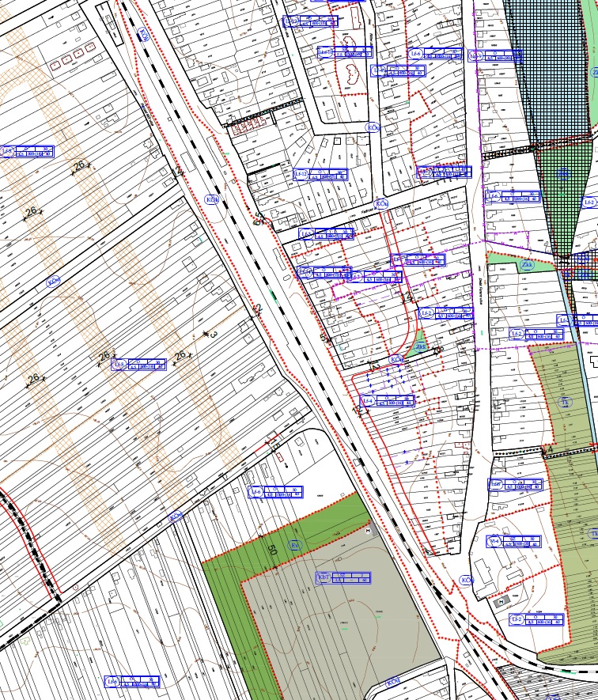Click the Lf-6 label at bottom left
The width and height of the screenshot is (598, 700).
[132, 681]
